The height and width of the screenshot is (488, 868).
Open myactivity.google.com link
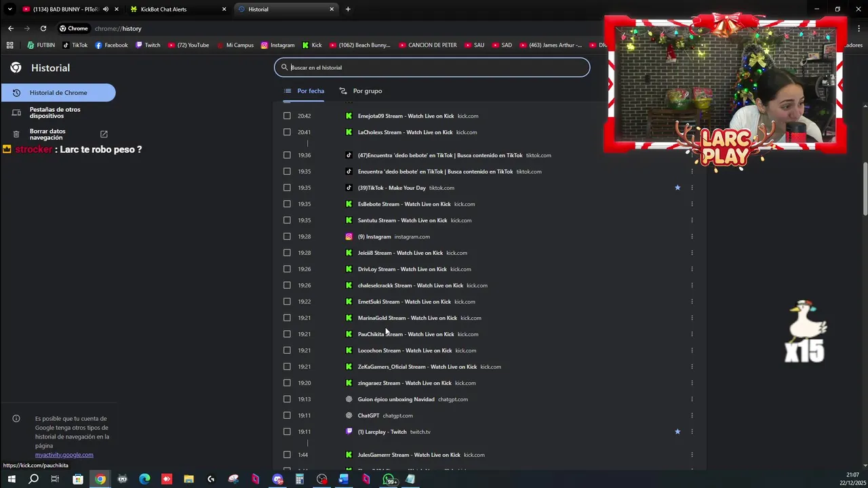point(64,455)
